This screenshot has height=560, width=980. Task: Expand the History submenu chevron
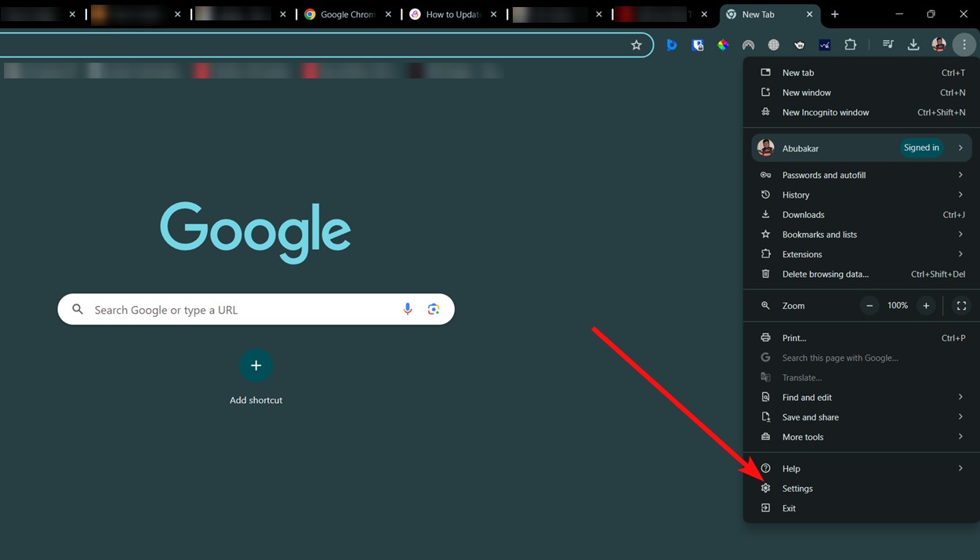(960, 195)
